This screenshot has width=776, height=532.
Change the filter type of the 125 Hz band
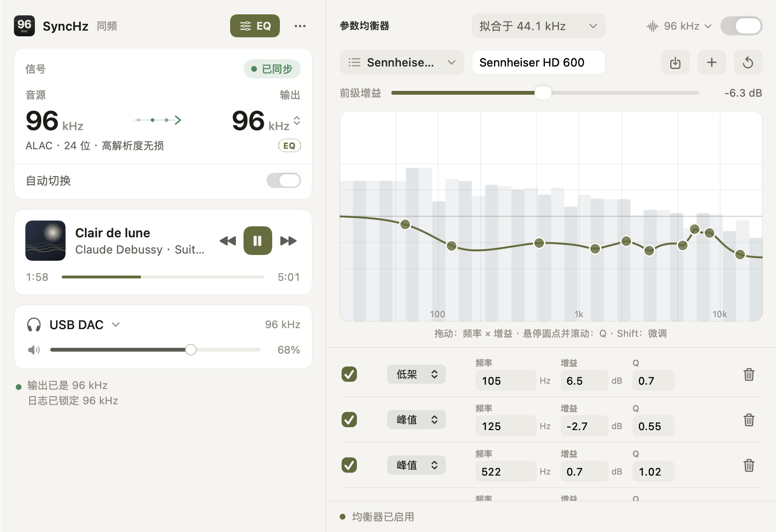(416, 420)
